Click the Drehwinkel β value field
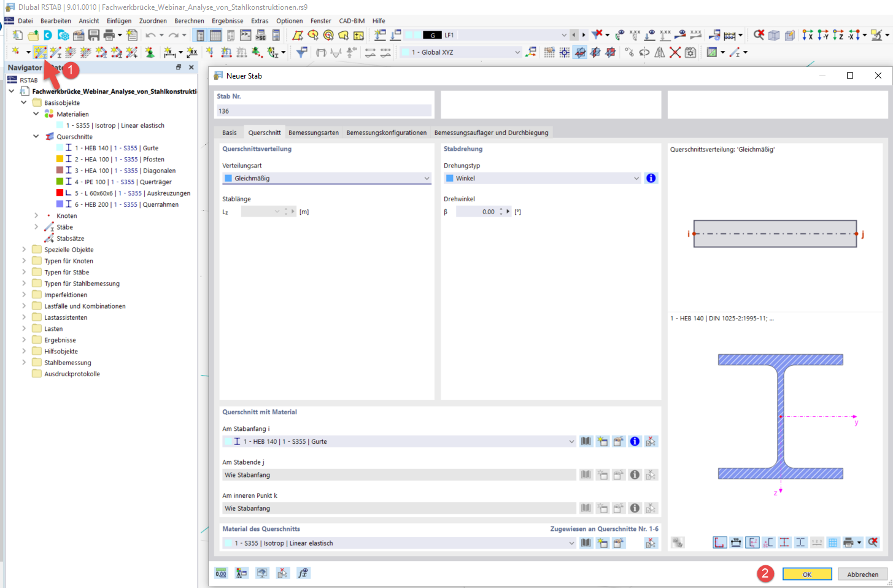This screenshot has width=893, height=588. click(477, 212)
